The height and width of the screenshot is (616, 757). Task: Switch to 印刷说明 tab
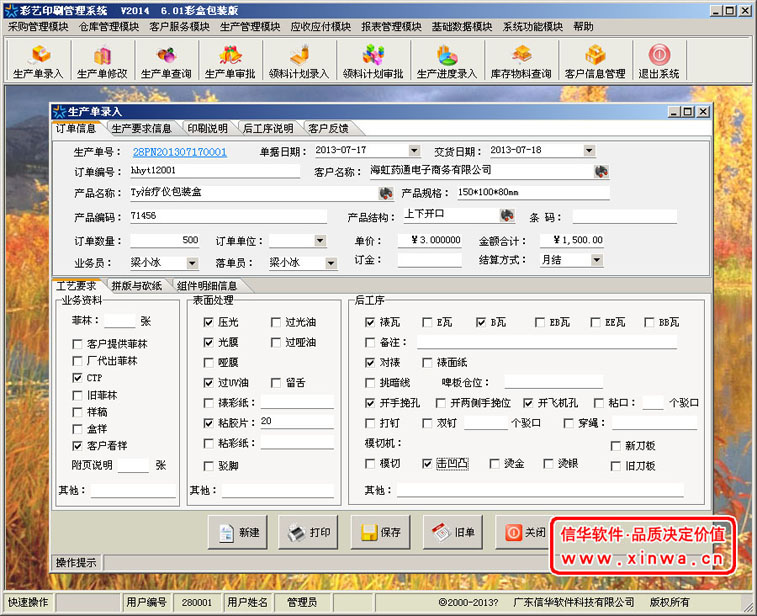[x=208, y=128]
